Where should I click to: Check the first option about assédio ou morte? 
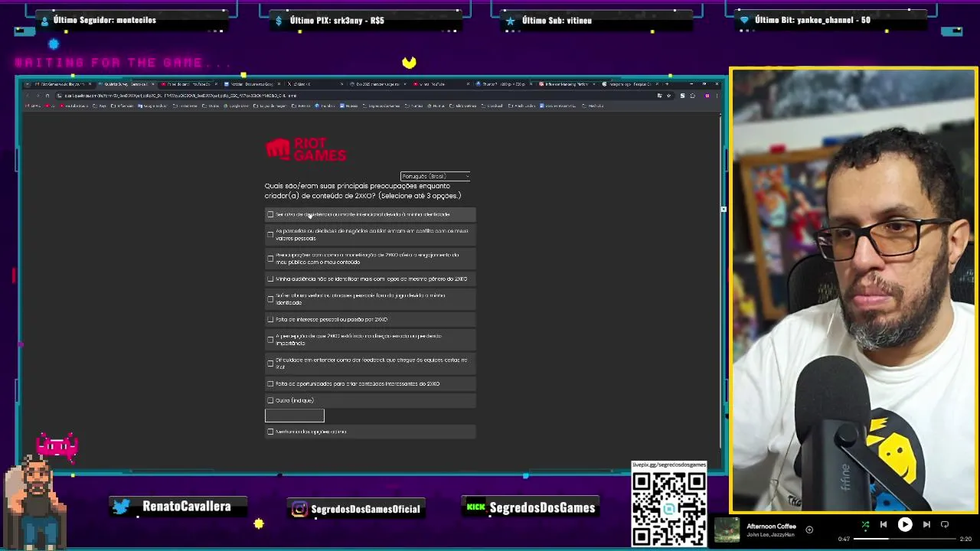(270, 214)
